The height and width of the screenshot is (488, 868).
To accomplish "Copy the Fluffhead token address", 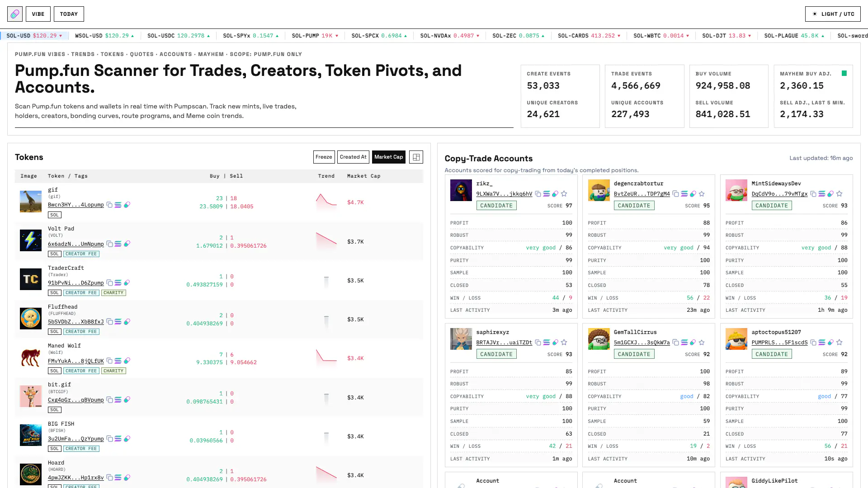I will tap(109, 322).
